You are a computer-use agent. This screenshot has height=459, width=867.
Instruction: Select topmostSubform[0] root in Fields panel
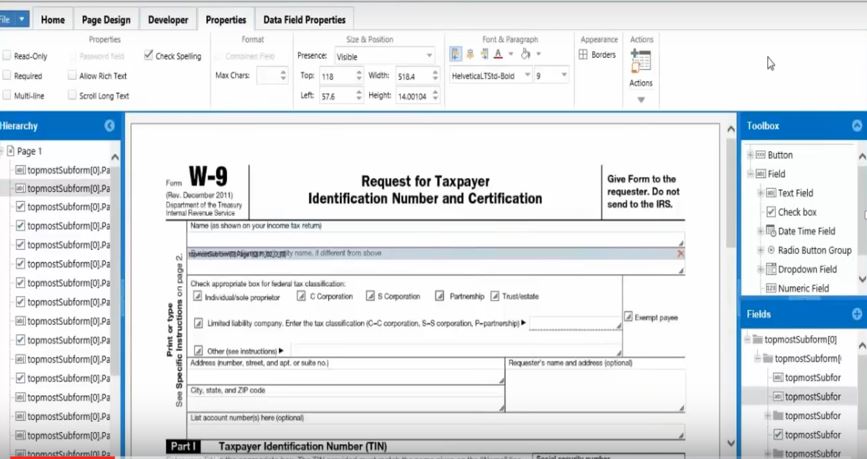[x=800, y=340]
